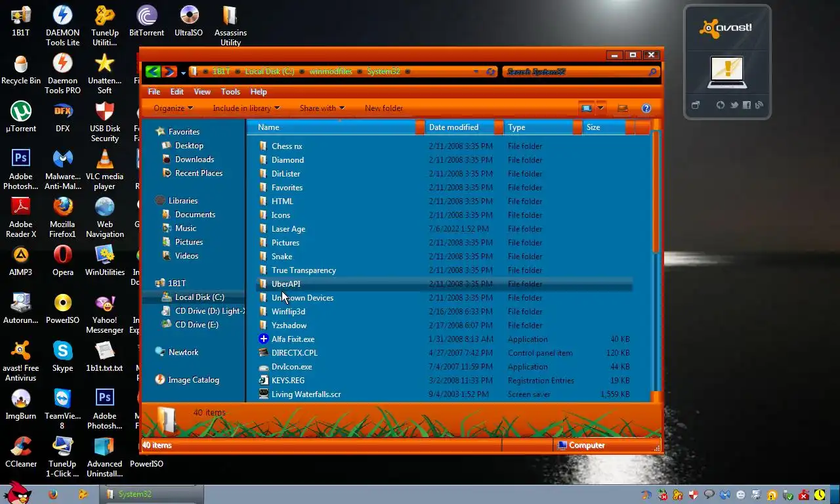Open the Edit menu
This screenshot has width=840, height=504.
click(177, 92)
